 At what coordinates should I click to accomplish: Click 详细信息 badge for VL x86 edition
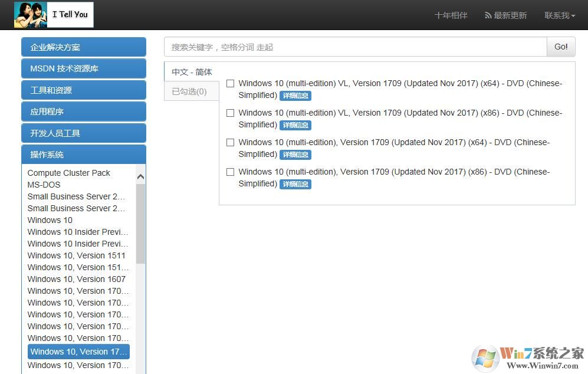(x=295, y=125)
